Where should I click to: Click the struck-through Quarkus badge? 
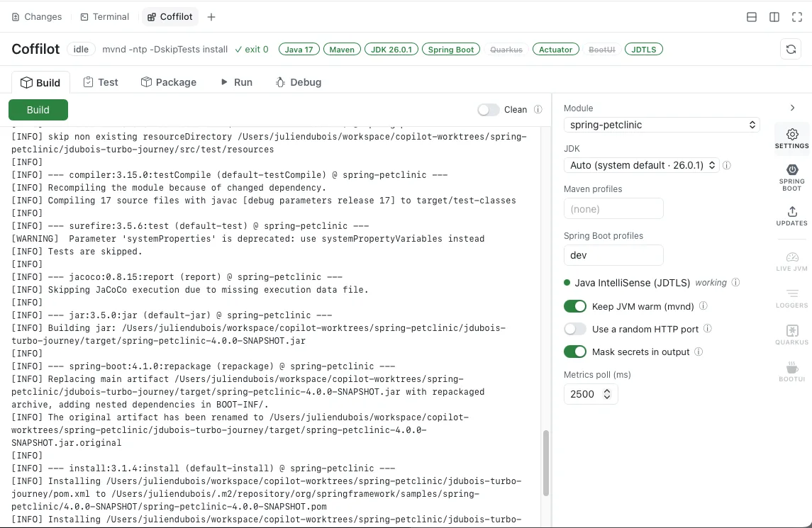pyautogui.click(x=506, y=50)
